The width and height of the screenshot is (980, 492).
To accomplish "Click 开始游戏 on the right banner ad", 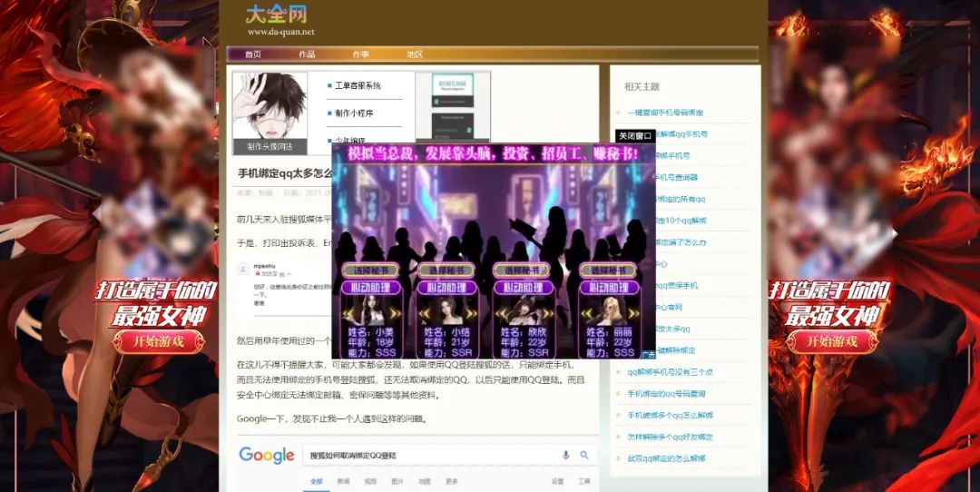I will click(x=832, y=341).
